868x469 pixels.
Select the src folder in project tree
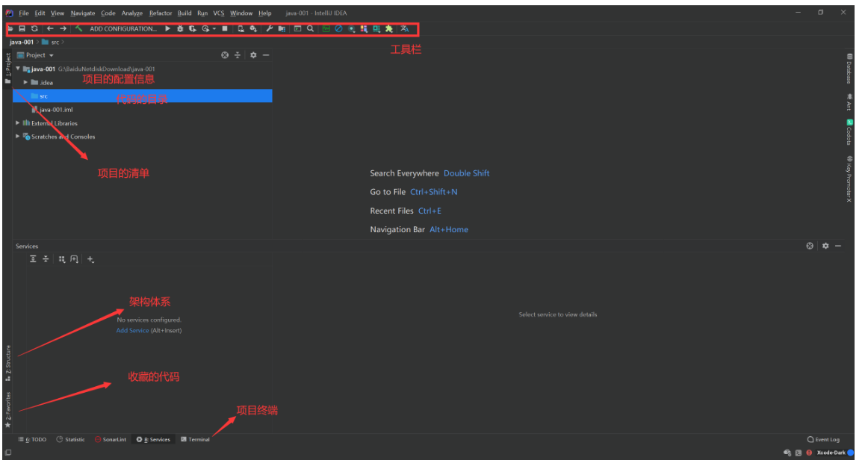pyautogui.click(x=142, y=96)
